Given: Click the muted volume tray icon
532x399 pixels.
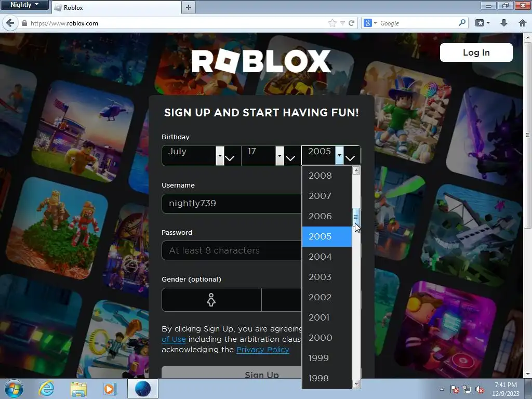Looking at the screenshot, I should pyautogui.click(x=480, y=390).
